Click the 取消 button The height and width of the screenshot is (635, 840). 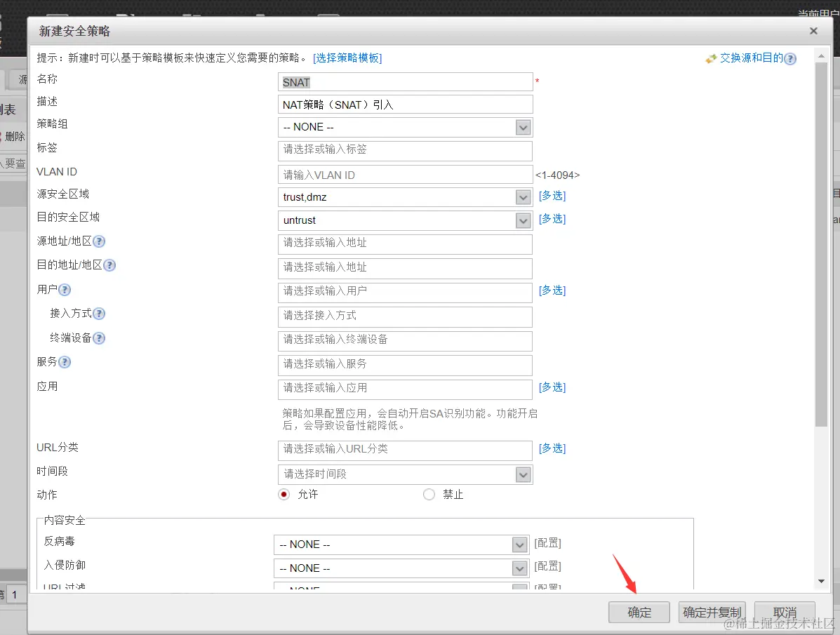pos(785,613)
